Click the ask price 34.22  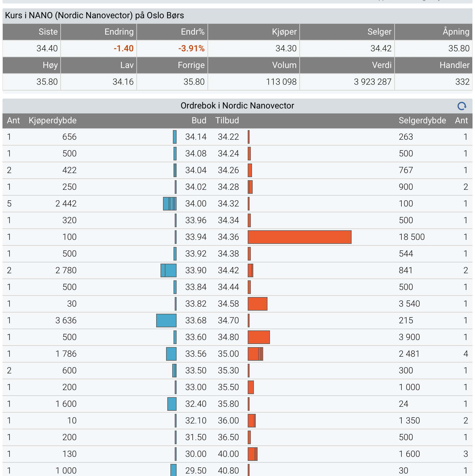pos(229,137)
